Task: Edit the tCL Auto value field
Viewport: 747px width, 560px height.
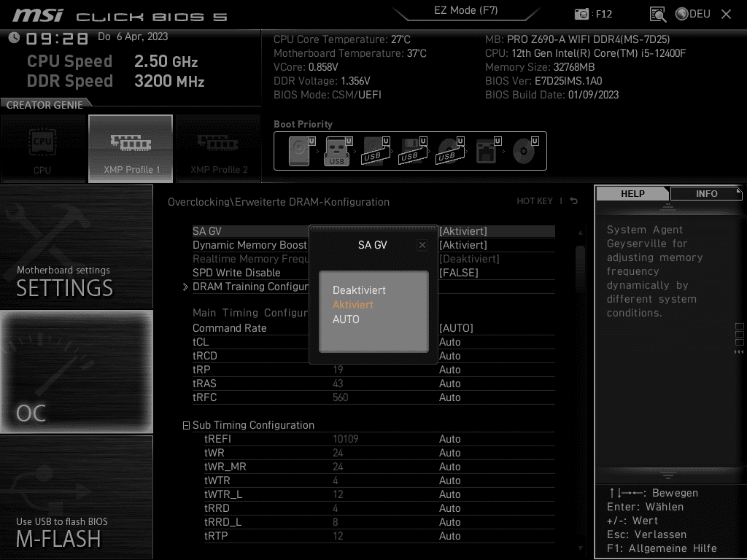Action: (449, 342)
